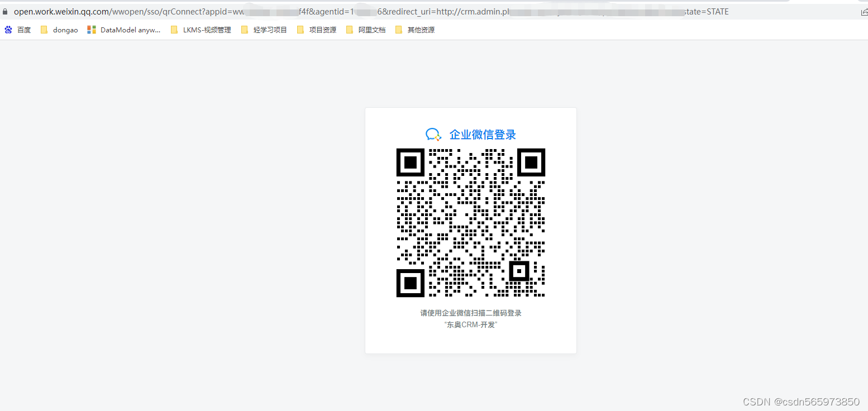Click the colorful DataModel bookmark icon
The height and width of the screenshot is (411, 868).
pyautogui.click(x=91, y=29)
